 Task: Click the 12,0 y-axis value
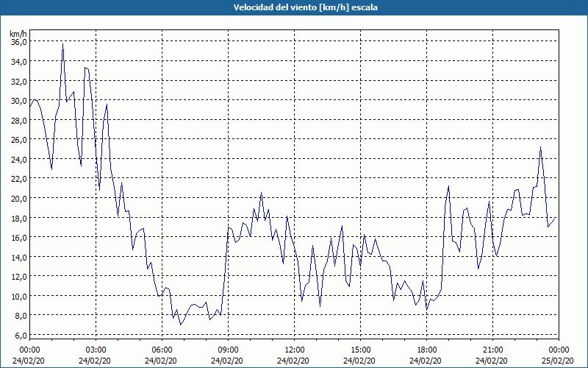(x=19, y=277)
